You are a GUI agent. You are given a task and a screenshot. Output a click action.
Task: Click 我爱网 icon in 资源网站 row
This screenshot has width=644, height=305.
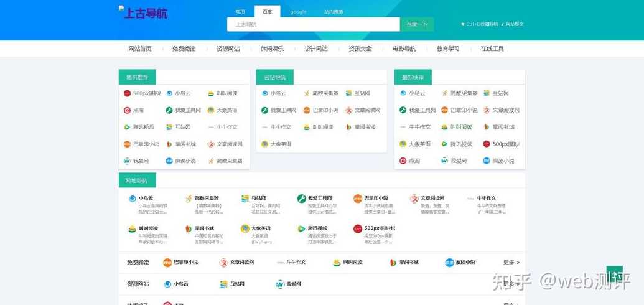(x=280, y=284)
